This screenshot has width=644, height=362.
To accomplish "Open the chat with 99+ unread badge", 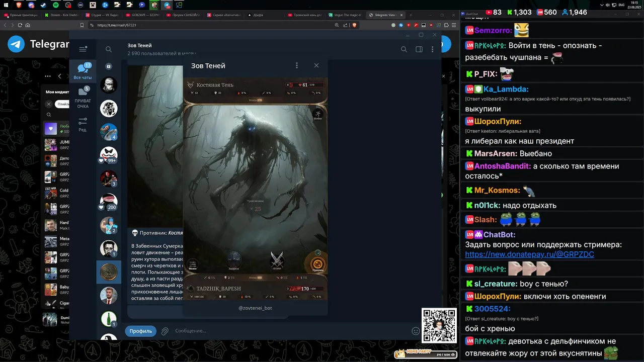I will point(109,155).
